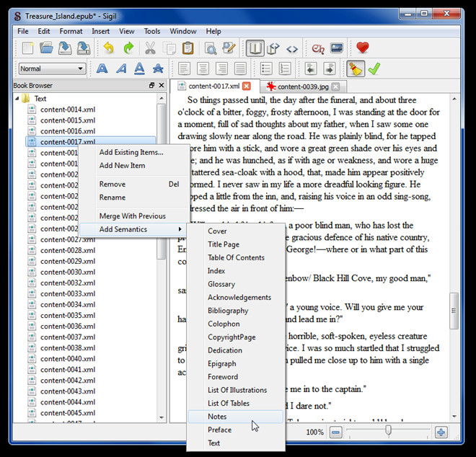Click the Book Browser scroll down arrow

click(x=162, y=418)
